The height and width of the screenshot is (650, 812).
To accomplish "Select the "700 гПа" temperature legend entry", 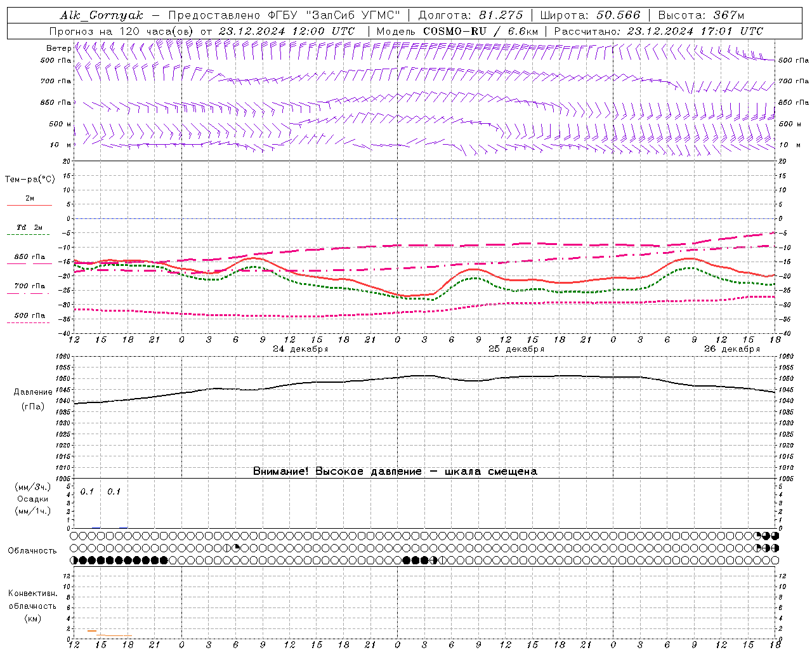I will (x=29, y=286).
